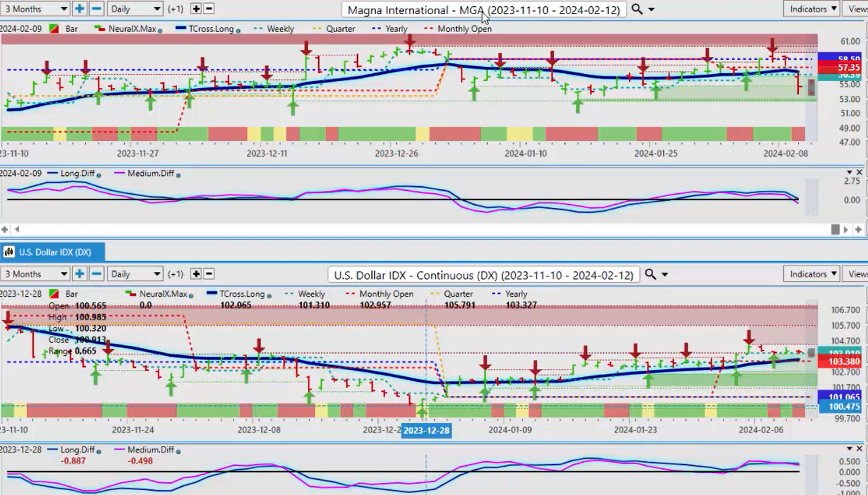Collapse the DX indicator pane with its down arrow

click(x=850, y=448)
